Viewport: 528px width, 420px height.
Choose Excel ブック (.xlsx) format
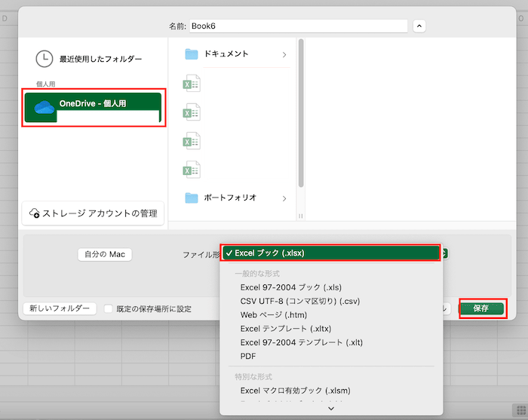330,253
